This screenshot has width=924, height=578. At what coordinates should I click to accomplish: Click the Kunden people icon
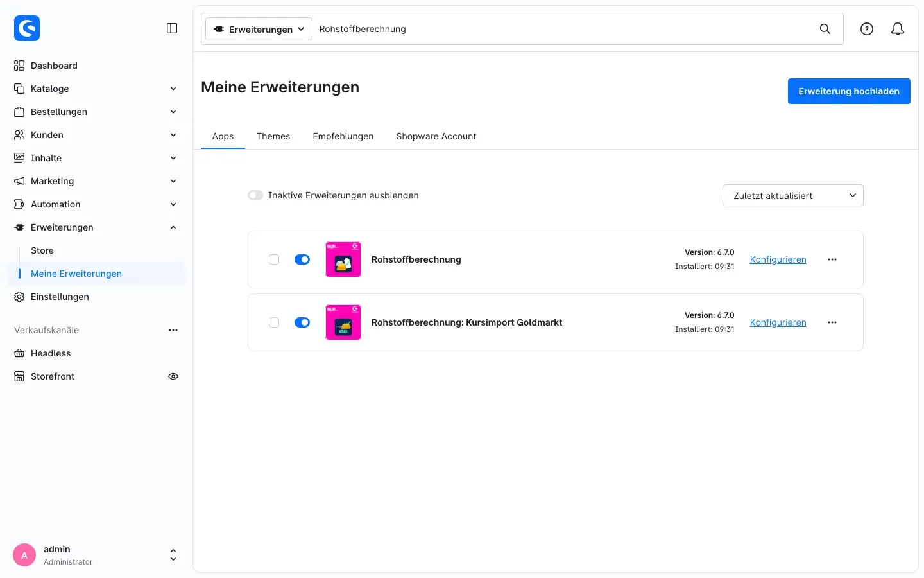[19, 135]
